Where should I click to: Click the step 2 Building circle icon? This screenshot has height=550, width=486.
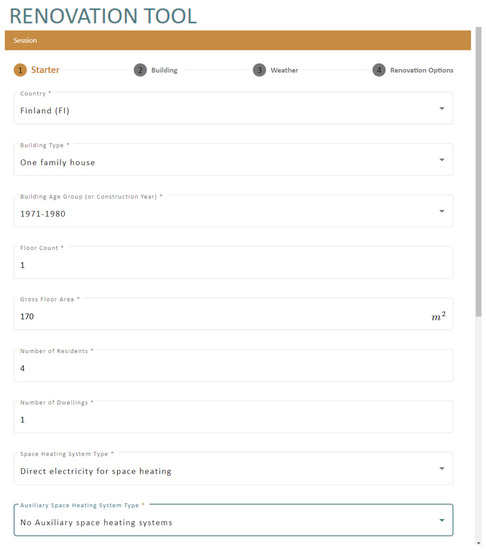pyautogui.click(x=140, y=70)
